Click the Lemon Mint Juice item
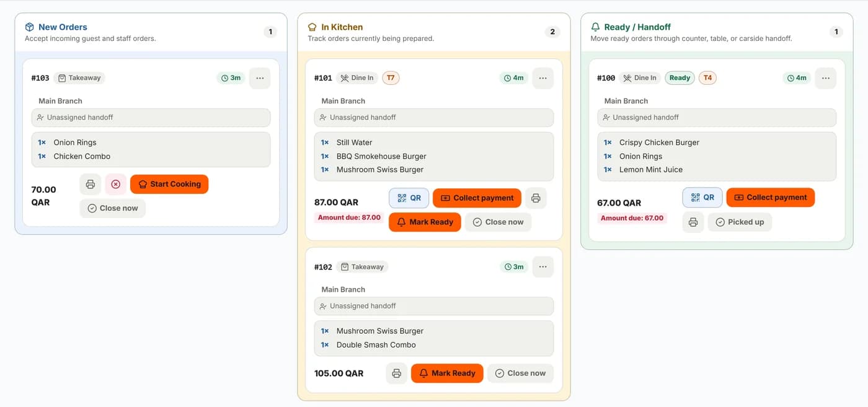Screen dimensions: 868x407 651,170
